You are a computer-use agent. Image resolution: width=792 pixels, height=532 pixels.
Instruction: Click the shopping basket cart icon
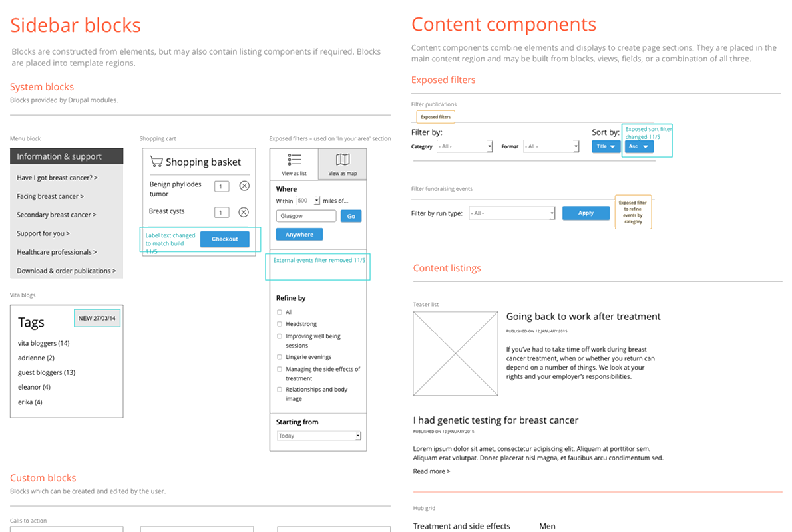(x=156, y=162)
